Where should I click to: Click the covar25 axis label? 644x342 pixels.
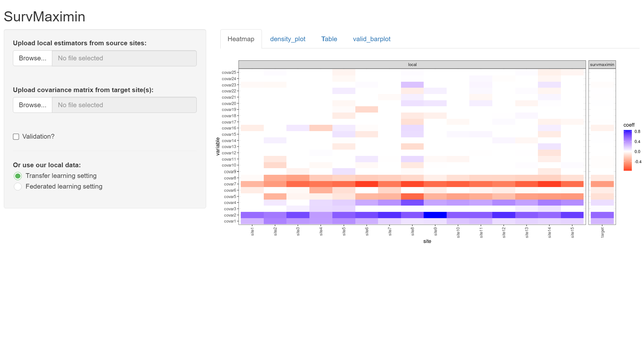(x=229, y=73)
